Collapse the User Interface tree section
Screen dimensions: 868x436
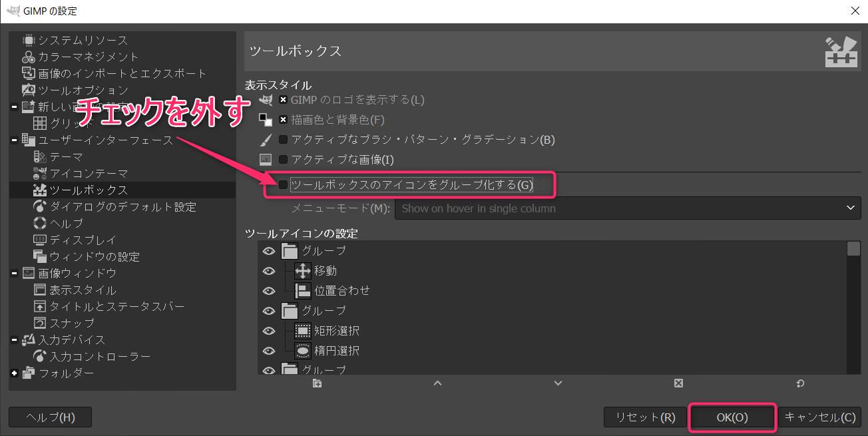[x=15, y=140]
